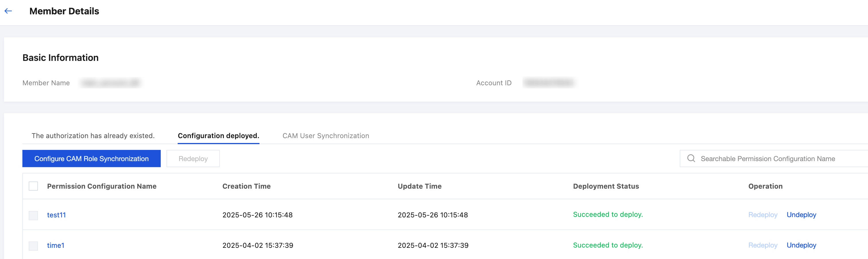The width and height of the screenshot is (868, 259).
Task: Check the time1 row checkbox
Action: pos(33,246)
